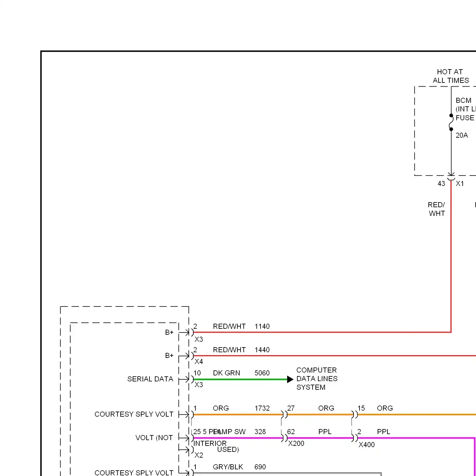Click the "B+" label at connector X4
Image resolution: width=476 pixels, height=476 pixels.
coord(169,355)
